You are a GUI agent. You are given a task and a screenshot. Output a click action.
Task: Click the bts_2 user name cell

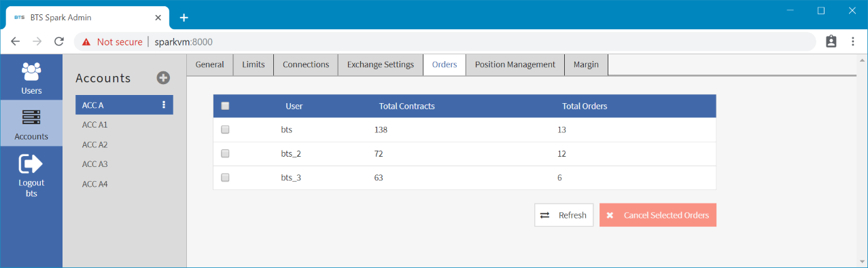[x=291, y=153]
